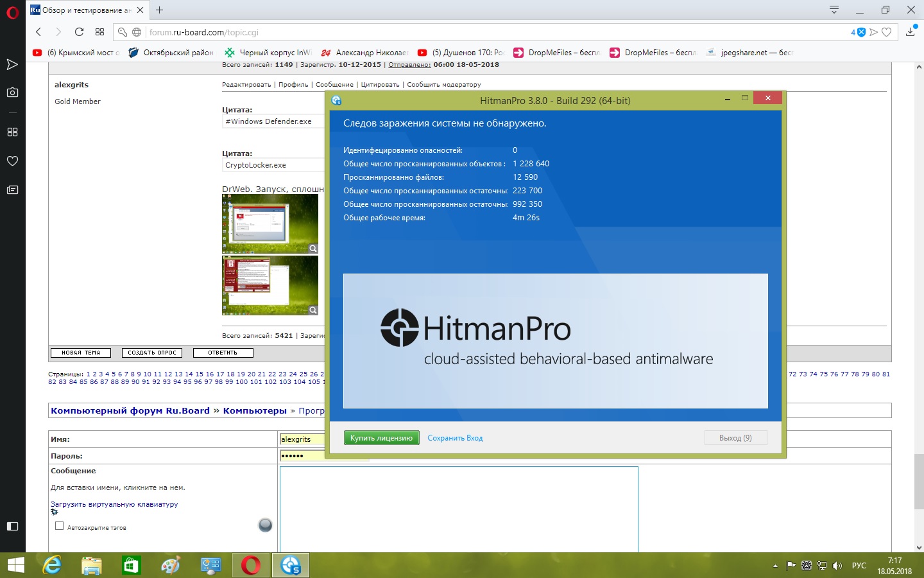
Task: Open first DrWeb screenshot thumbnail
Action: click(270, 223)
